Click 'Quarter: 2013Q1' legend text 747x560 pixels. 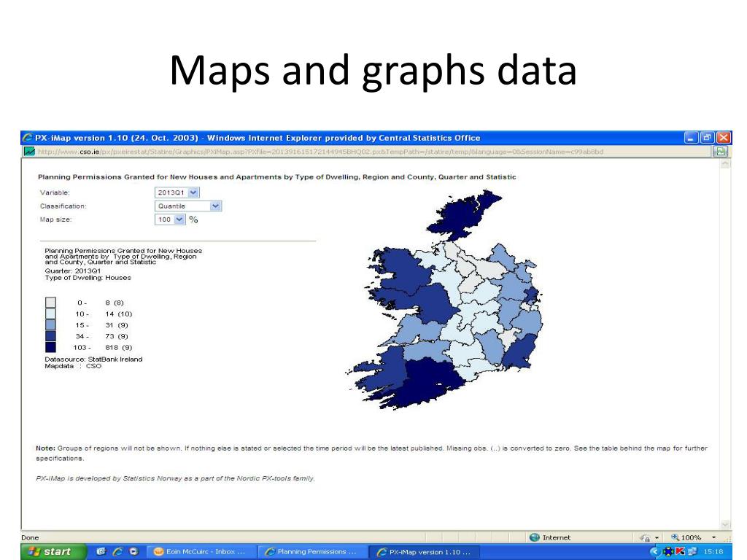pyautogui.click(x=72, y=271)
